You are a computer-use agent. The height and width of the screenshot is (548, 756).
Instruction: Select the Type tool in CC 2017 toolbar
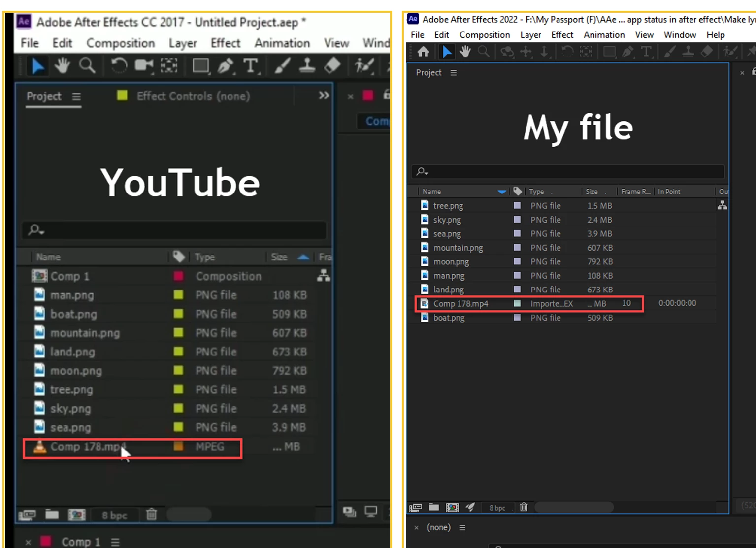click(x=251, y=65)
